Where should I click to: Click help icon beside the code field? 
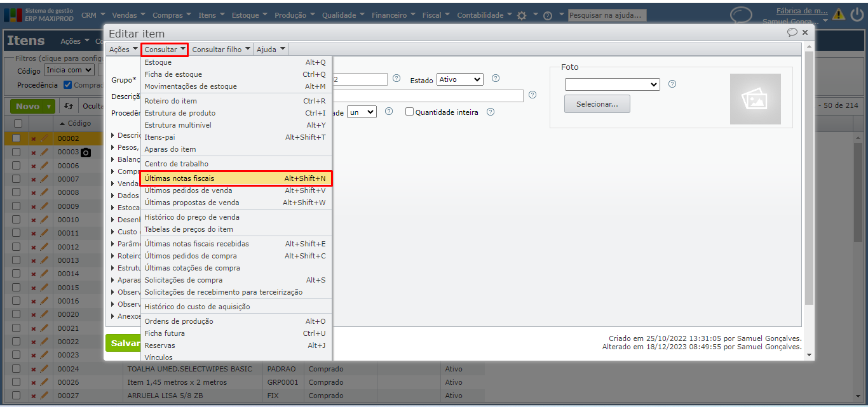point(397,79)
